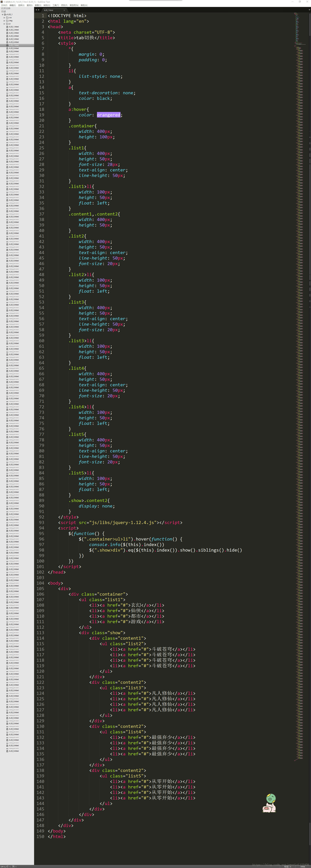This screenshot has height=868, width=311.
Task: Open the 文件(F) menu
Action: (x=4, y=5)
